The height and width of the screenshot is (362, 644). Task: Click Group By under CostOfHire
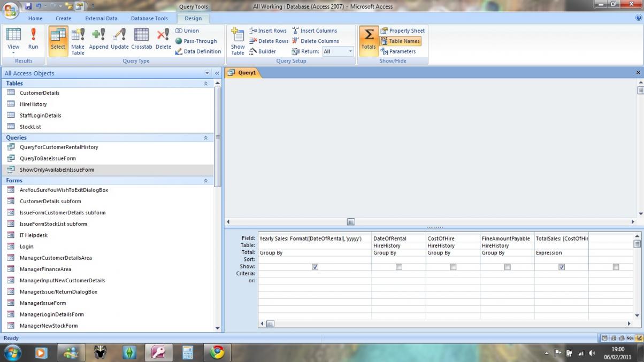point(453,252)
